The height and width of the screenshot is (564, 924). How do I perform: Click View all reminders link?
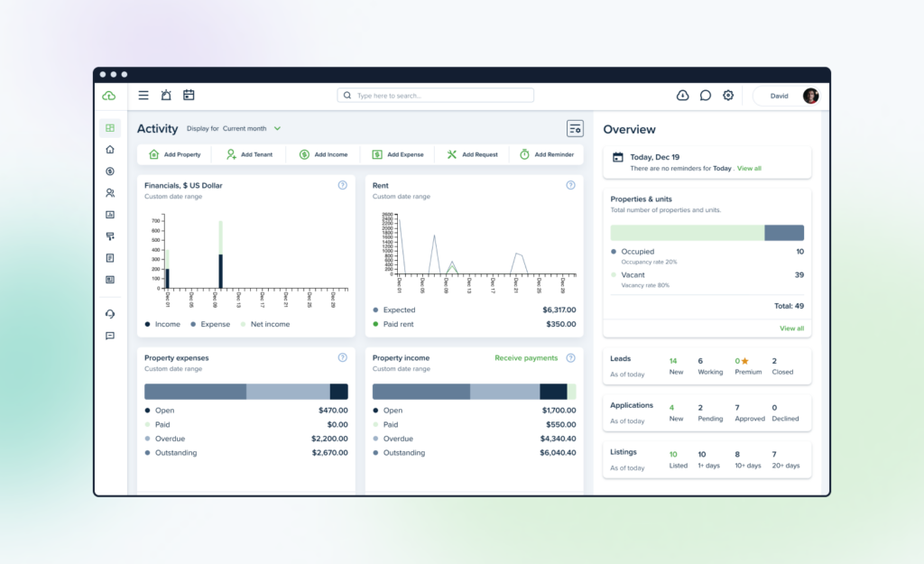749,169
